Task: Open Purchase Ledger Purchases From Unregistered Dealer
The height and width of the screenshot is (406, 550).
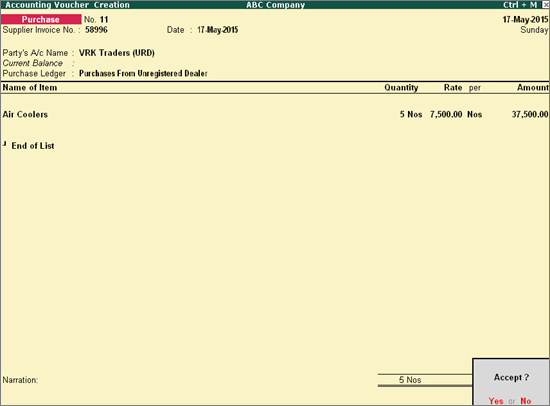Action: [x=143, y=73]
